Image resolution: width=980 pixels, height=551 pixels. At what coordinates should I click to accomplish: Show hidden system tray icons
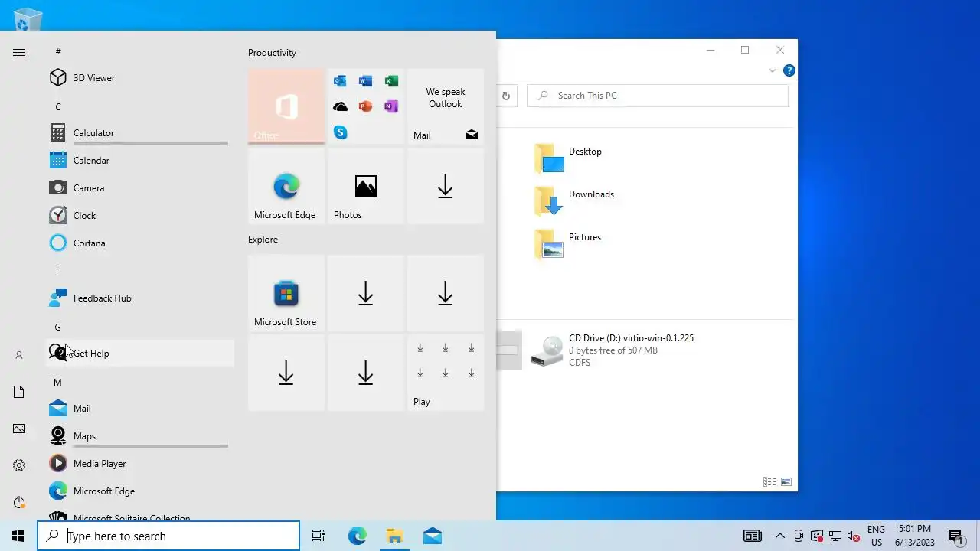point(780,536)
